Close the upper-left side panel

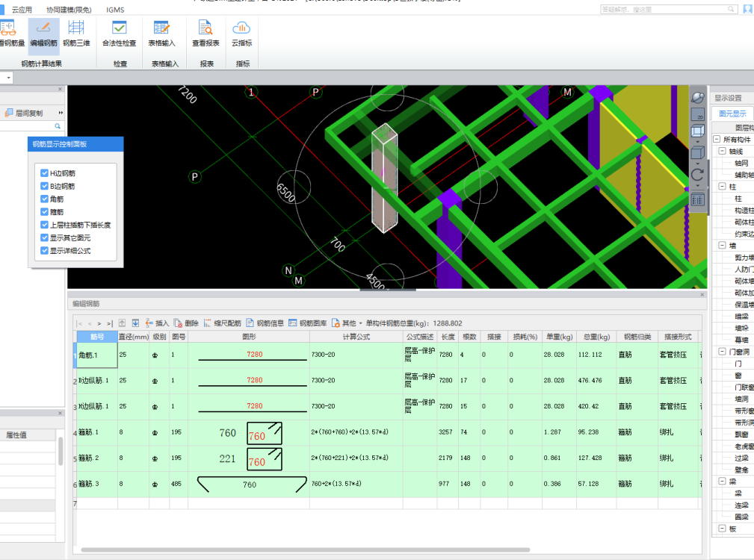60,89
